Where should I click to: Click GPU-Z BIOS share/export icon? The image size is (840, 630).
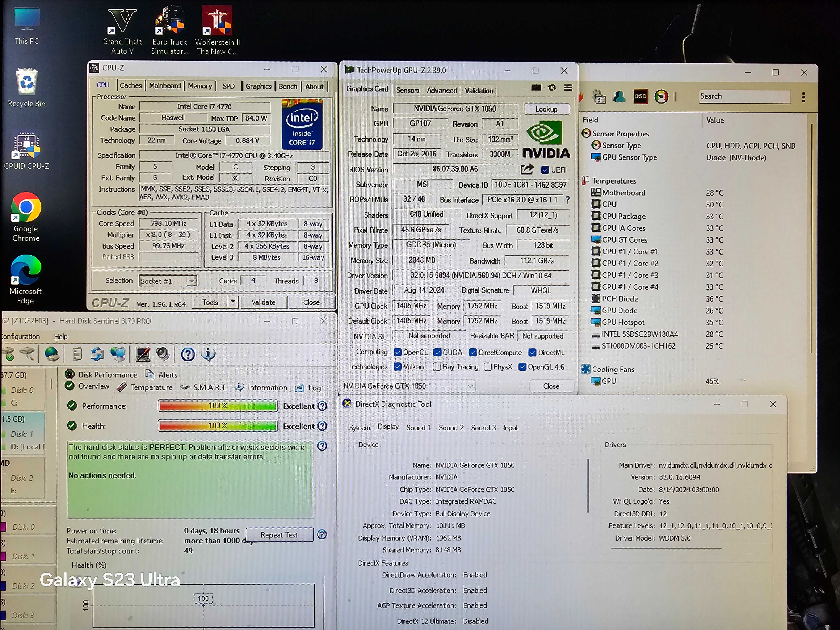[527, 169]
